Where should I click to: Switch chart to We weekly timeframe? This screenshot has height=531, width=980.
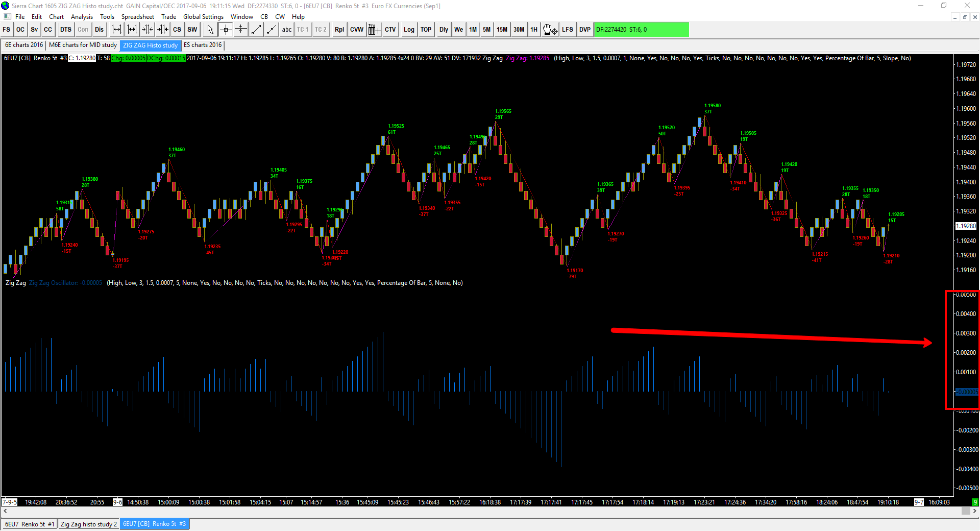click(459, 30)
